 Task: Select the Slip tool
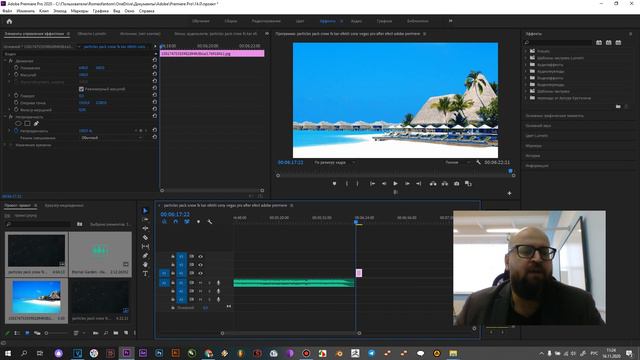[145, 247]
